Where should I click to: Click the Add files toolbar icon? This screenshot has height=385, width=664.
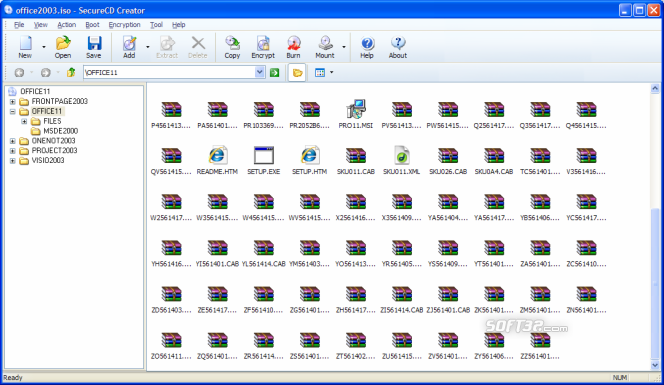[x=129, y=47]
